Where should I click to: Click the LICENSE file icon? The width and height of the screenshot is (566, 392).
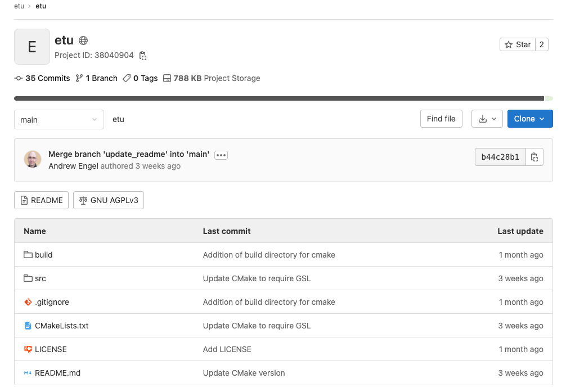click(28, 349)
